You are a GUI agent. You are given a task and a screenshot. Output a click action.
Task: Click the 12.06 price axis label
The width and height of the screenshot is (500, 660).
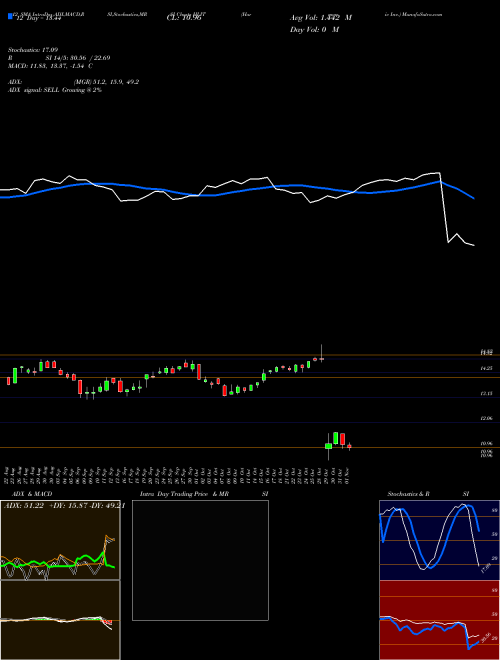coord(487,418)
